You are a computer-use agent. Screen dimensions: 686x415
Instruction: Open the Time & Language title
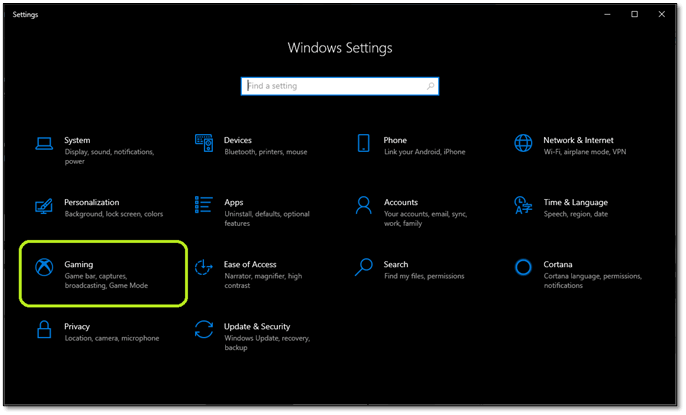576,202
